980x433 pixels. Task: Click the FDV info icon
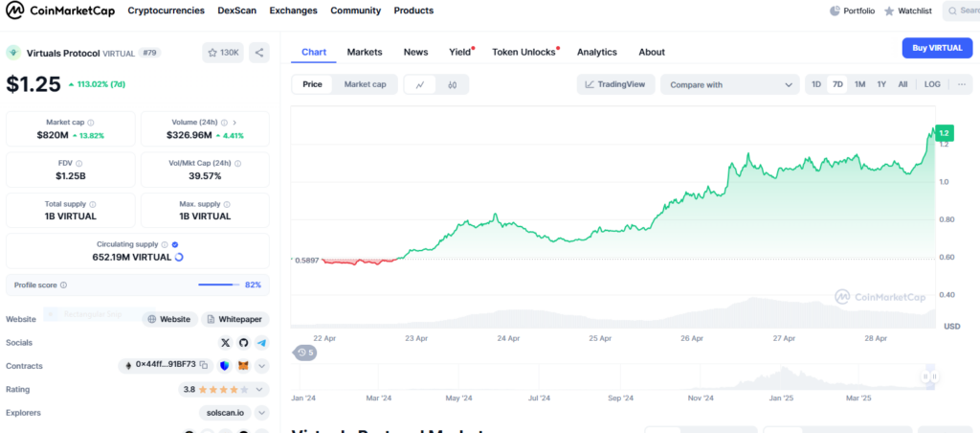[79, 163]
